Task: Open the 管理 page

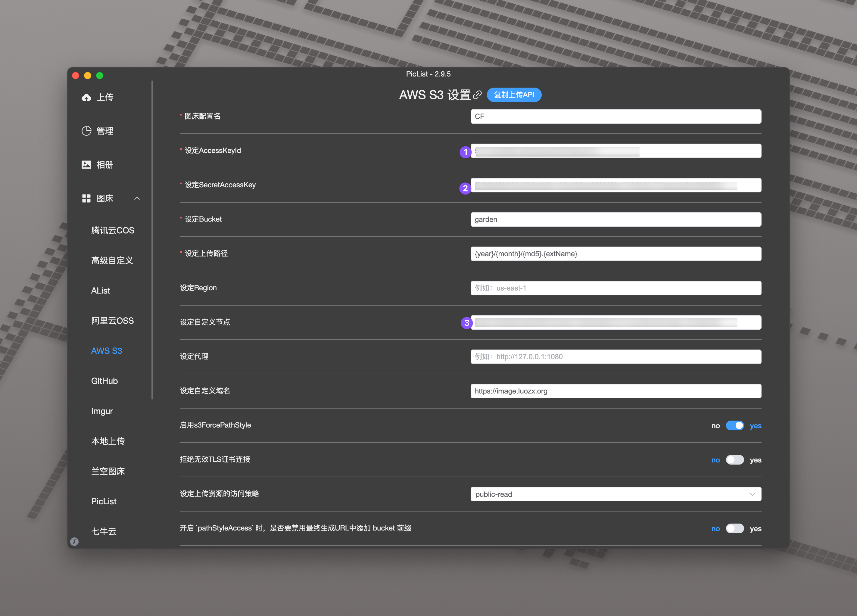Action: tap(105, 131)
